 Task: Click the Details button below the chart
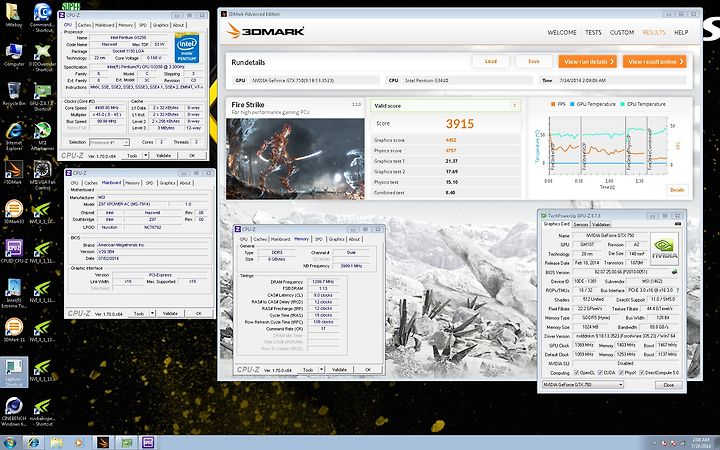point(677,190)
